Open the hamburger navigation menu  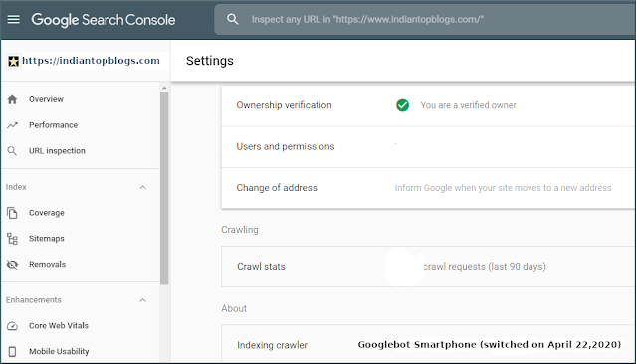13,20
